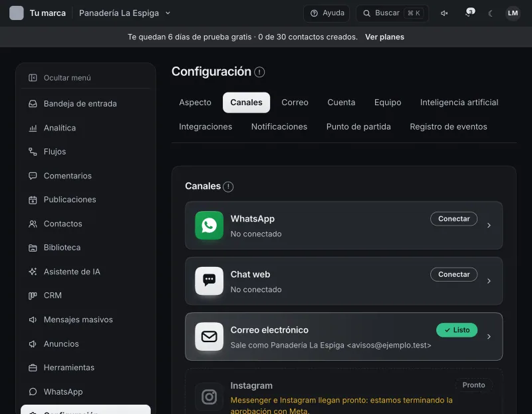Click the sender address avisos@ejemplo.test text
This screenshot has height=414, width=532.
pos(389,345)
